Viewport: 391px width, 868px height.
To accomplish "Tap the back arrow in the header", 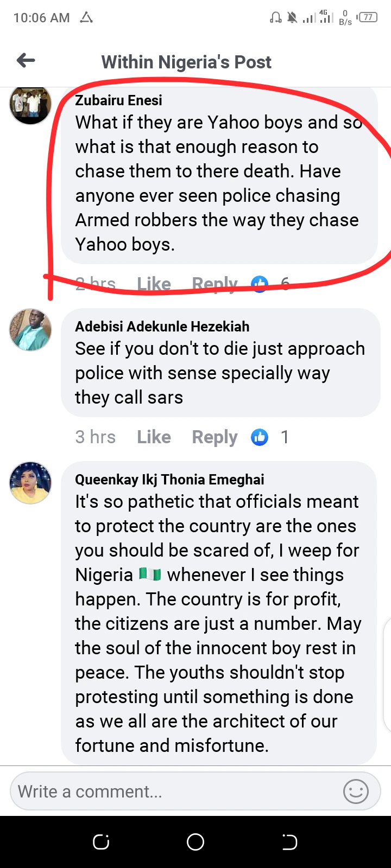I will [26, 61].
